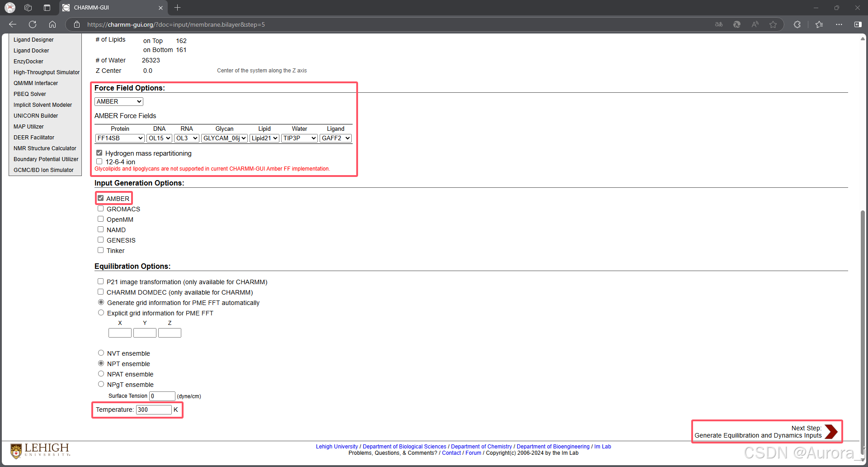Screen dimensions: 868x467
Task: Click the Temperature input field
Action: point(154,410)
